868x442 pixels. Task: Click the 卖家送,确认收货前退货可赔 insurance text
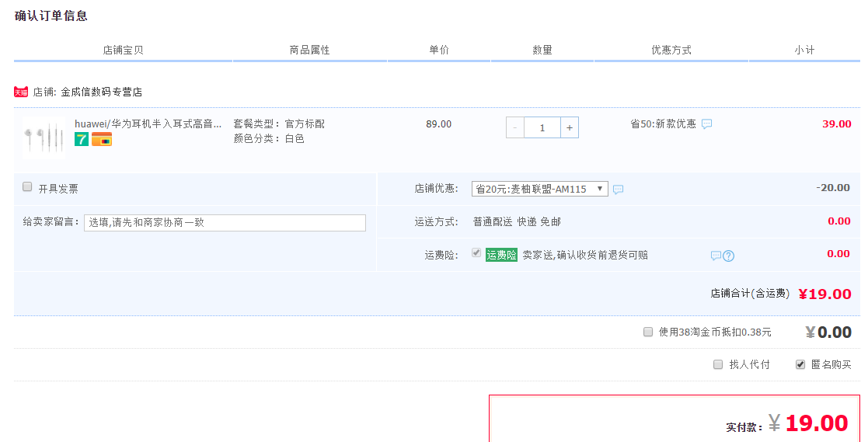585,255
